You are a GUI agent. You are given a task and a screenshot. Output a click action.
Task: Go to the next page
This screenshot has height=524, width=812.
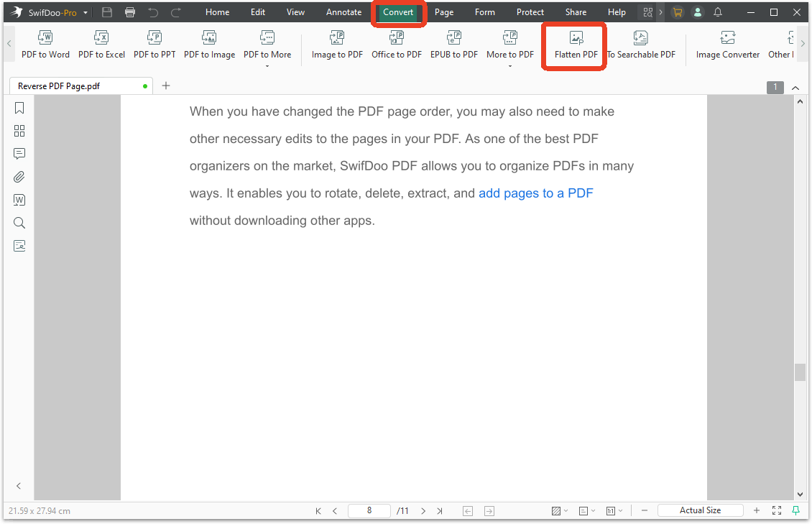tap(424, 511)
